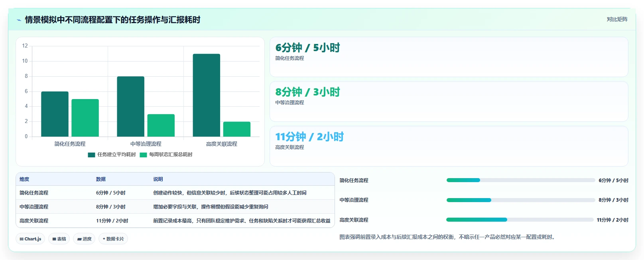Screen dimensions: 644x260
Task: Click the 中等治理流程 progress bar
Action: coord(521,200)
